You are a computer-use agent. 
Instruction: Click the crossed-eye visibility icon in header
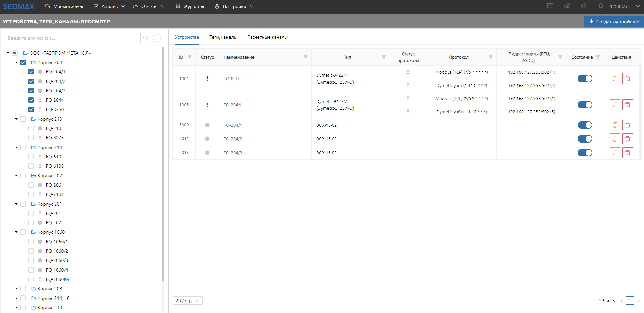(x=567, y=6)
